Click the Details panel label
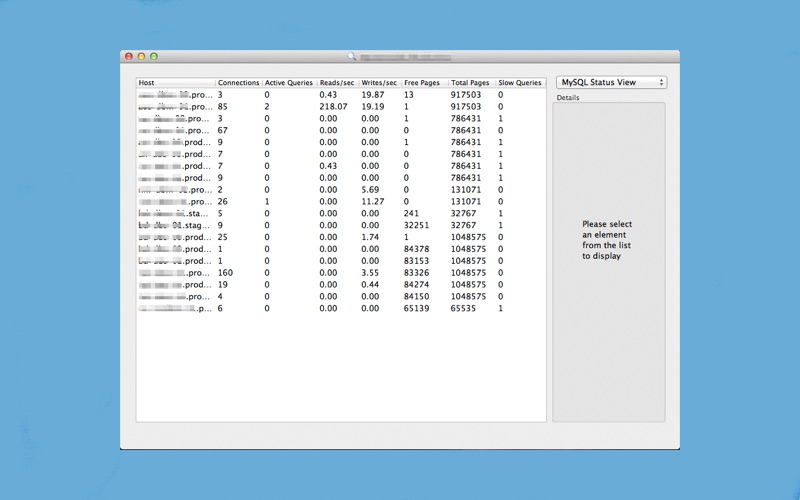This screenshot has width=800, height=500. coord(568,97)
